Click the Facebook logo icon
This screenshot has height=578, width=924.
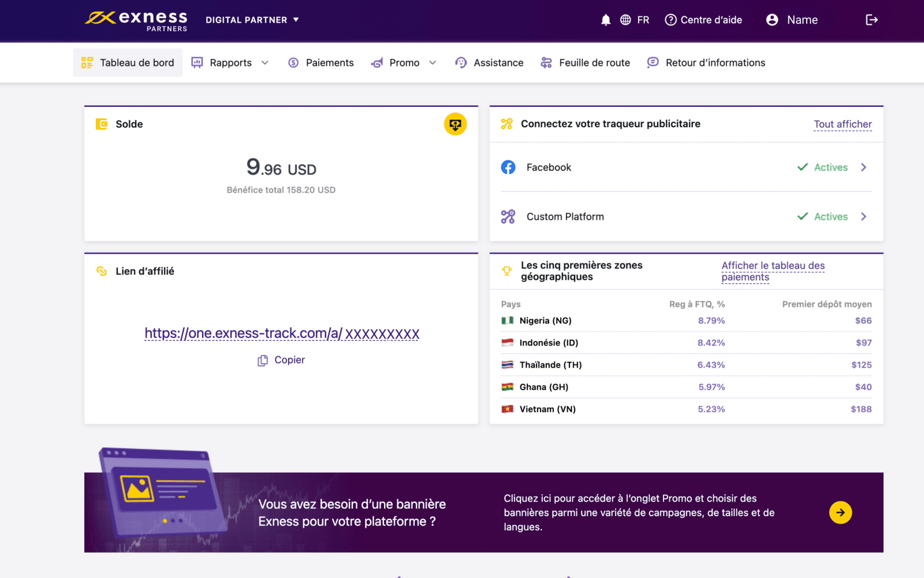508,168
